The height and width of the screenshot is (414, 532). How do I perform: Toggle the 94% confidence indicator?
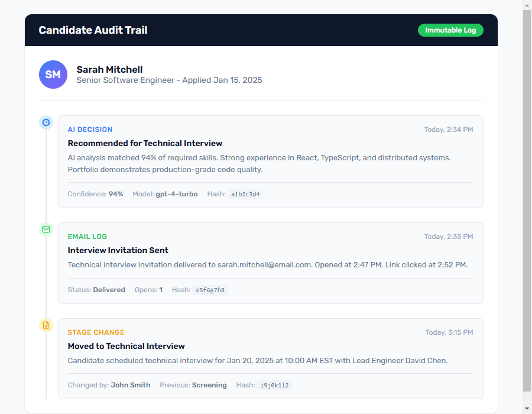click(x=116, y=194)
